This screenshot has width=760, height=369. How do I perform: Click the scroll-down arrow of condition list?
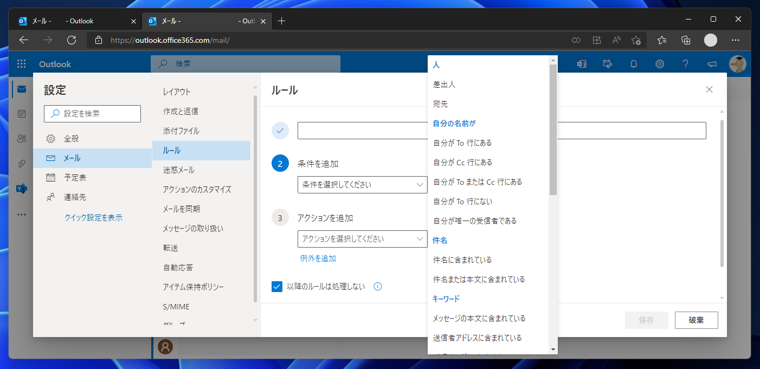click(553, 350)
